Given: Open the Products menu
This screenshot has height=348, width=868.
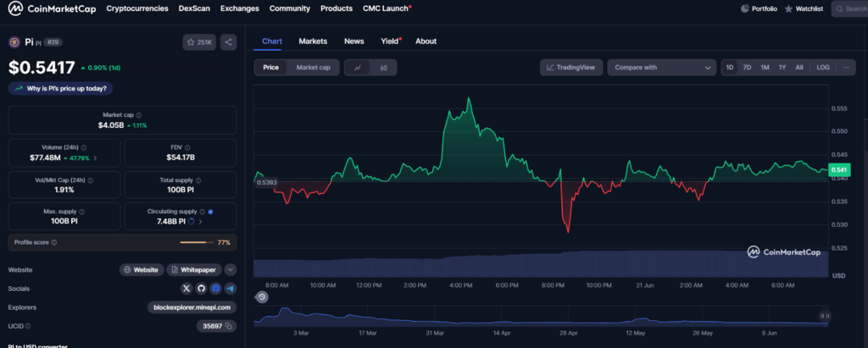Looking at the screenshot, I should pyautogui.click(x=337, y=8).
